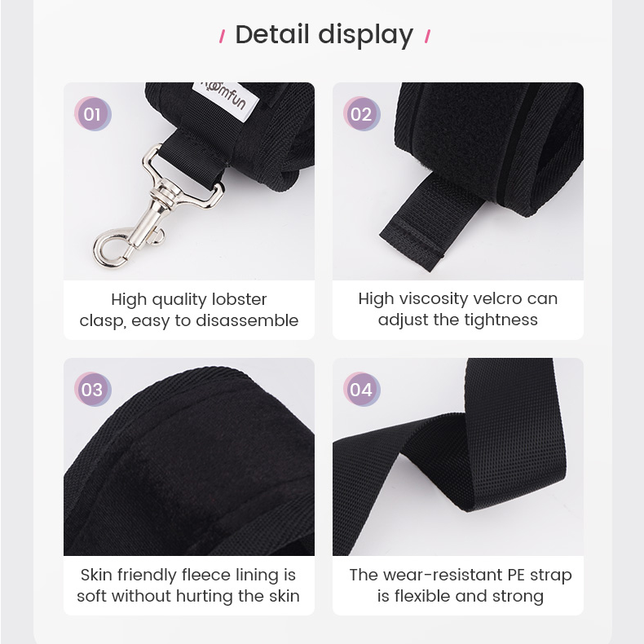The width and height of the screenshot is (644, 644).
Task: Open the velcro strap product photo
Action: [x=458, y=181]
